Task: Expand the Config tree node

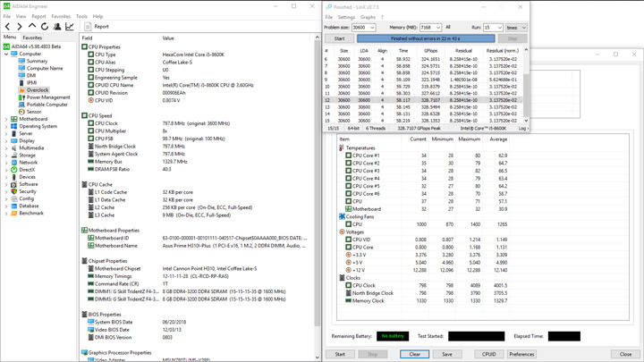Action: point(6,198)
